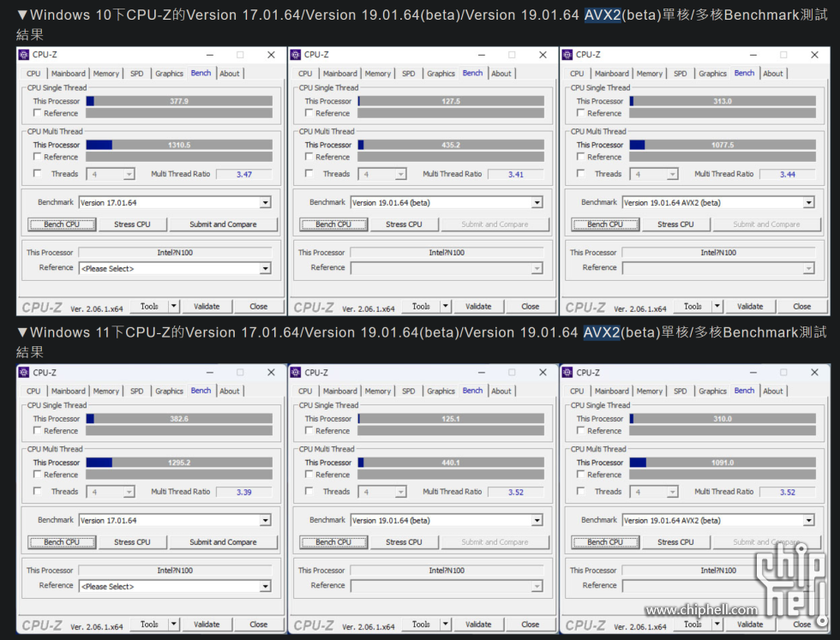Click CPU-Z title icon in window scoring 125.1

point(295,372)
